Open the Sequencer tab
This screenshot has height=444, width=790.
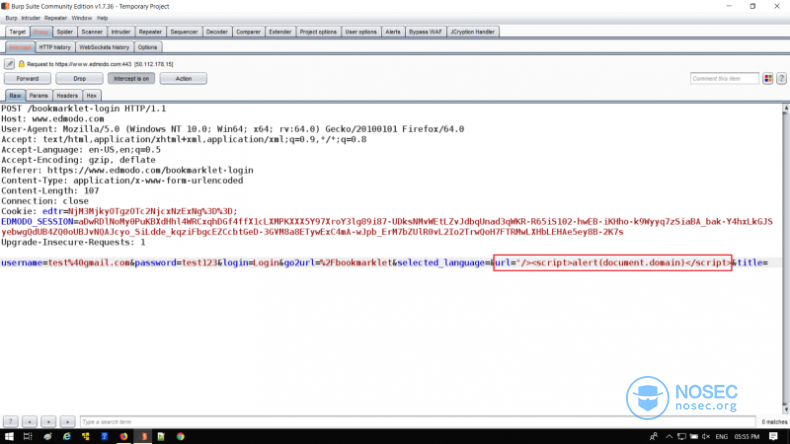[x=184, y=32]
